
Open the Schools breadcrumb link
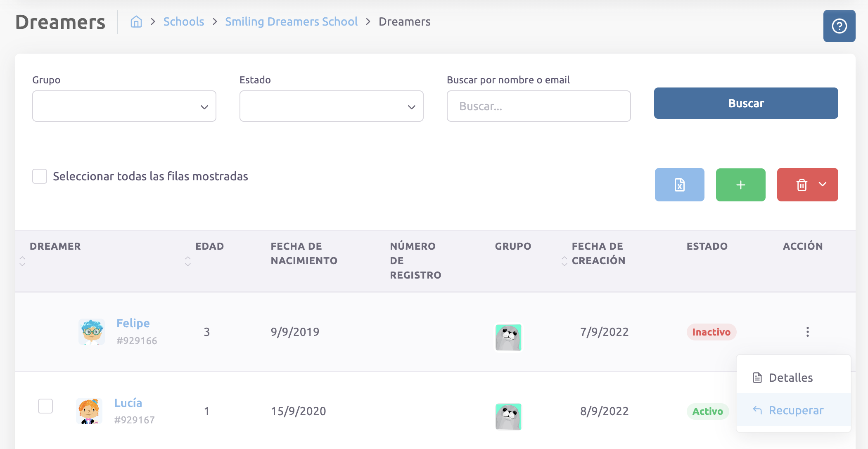184,21
